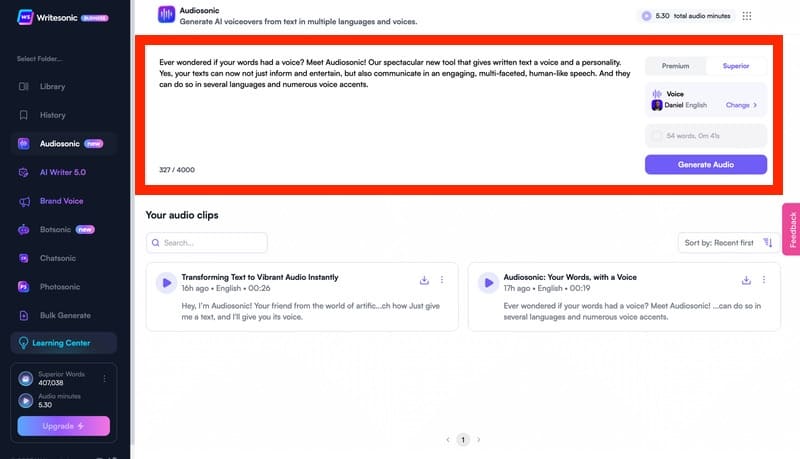Click the Brand Voice megaphone icon
This screenshot has width=800, height=459.
point(24,201)
